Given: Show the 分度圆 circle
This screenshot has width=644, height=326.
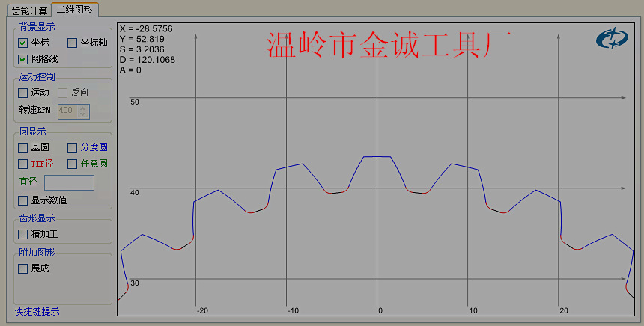Looking at the screenshot, I should (x=73, y=147).
